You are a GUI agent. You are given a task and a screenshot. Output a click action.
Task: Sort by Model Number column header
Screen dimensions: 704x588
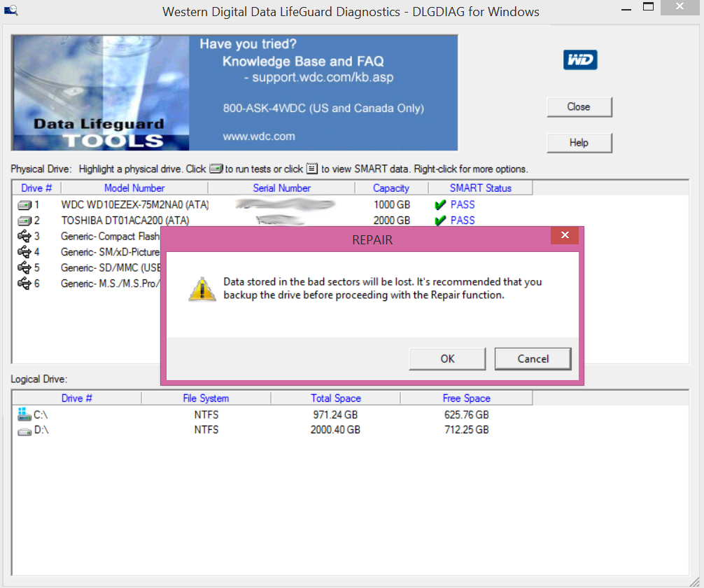(134, 188)
